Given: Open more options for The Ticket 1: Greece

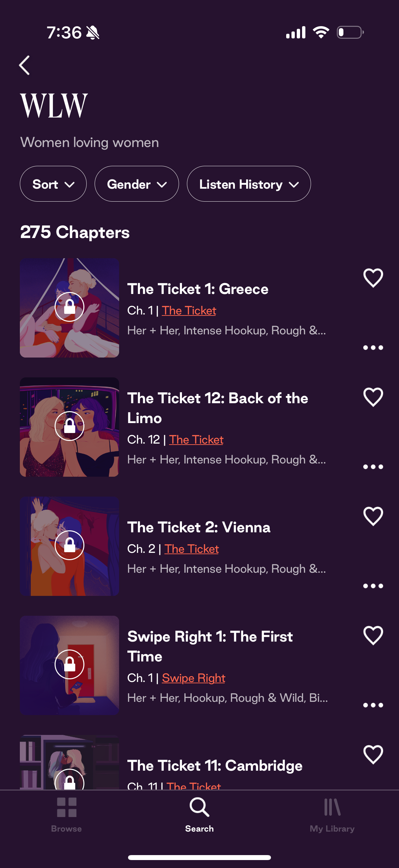Looking at the screenshot, I should point(373,348).
